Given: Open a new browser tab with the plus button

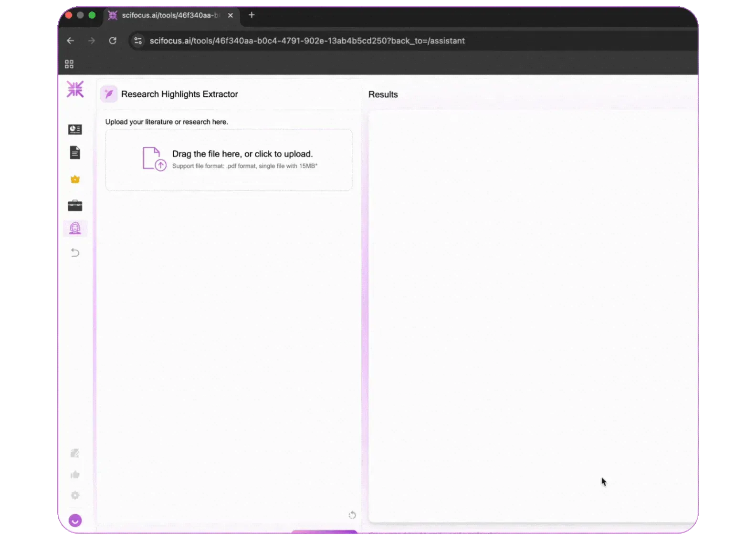Looking at the screenshot, I should tap(252, 15).
